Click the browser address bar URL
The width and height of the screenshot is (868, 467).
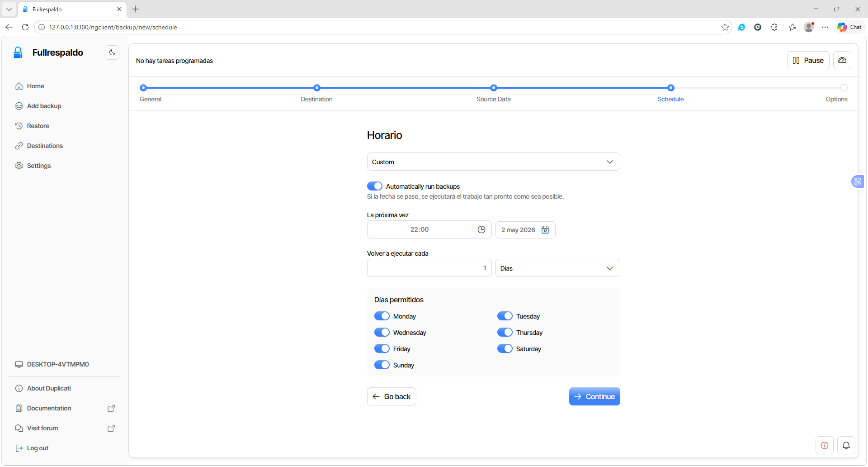[113, 27]
